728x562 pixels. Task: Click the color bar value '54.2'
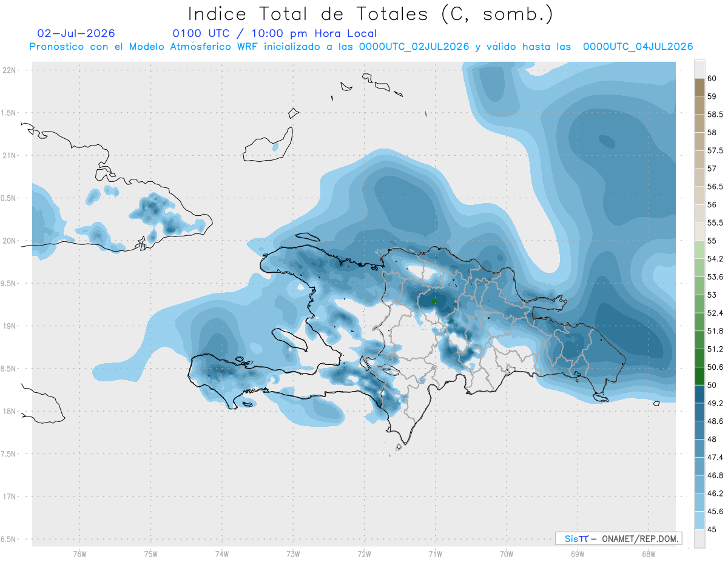pyautogui.click(x=715, y=259)
